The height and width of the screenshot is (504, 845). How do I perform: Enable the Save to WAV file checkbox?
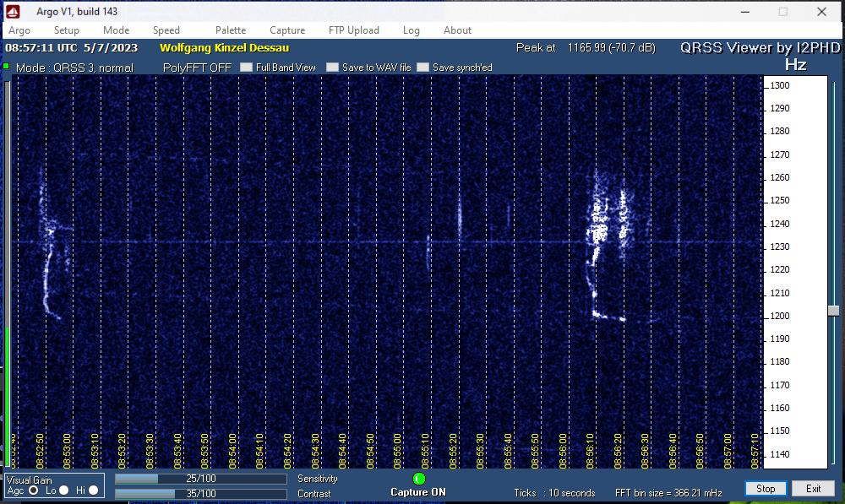(332, 68)
